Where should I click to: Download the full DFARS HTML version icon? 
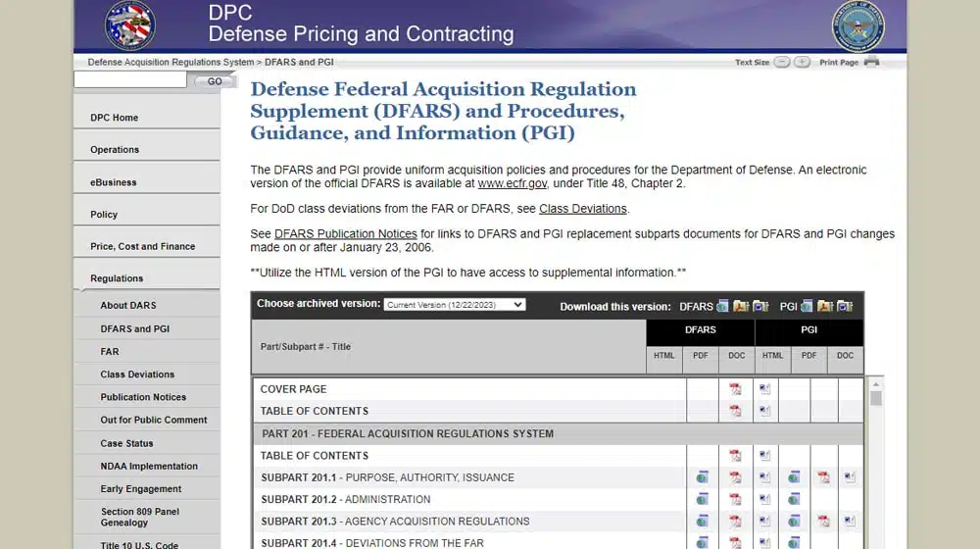pos(722,306)
